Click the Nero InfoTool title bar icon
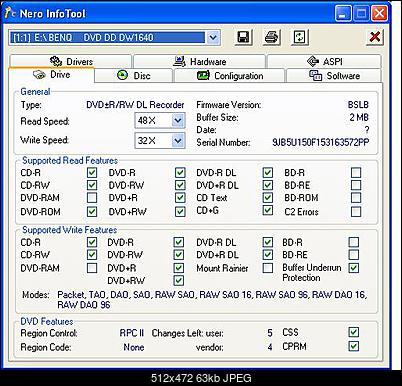Viewport: 402px width, 386px height. point(11,13)
